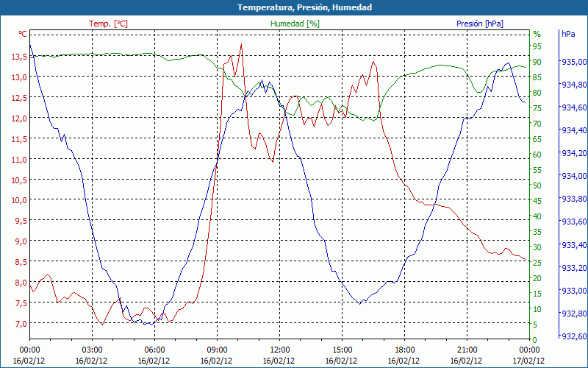Click the 85 humidity axis value
The height and width of the screenshot is (368, 588).
[x=537, y=77]
